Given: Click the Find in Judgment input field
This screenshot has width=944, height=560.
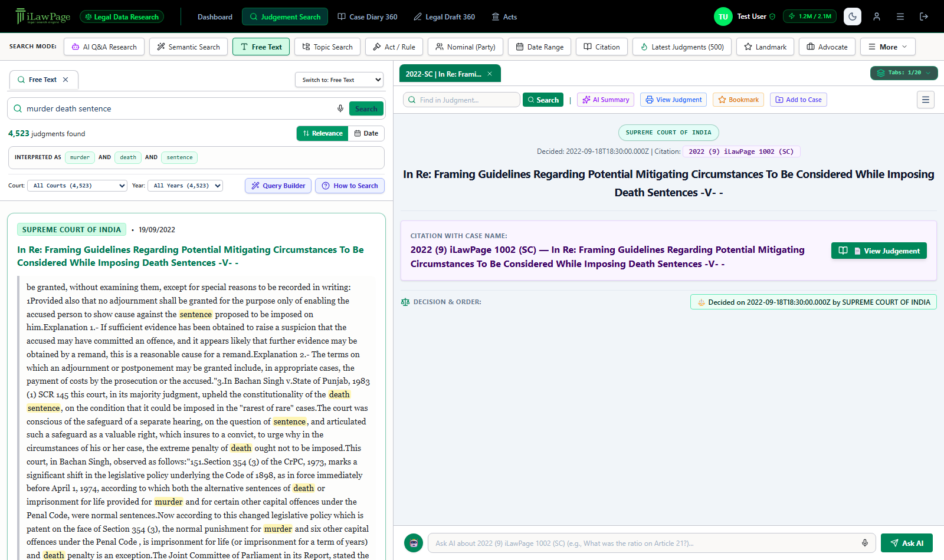Looking at the screenshot, I should tap(461, 100).
